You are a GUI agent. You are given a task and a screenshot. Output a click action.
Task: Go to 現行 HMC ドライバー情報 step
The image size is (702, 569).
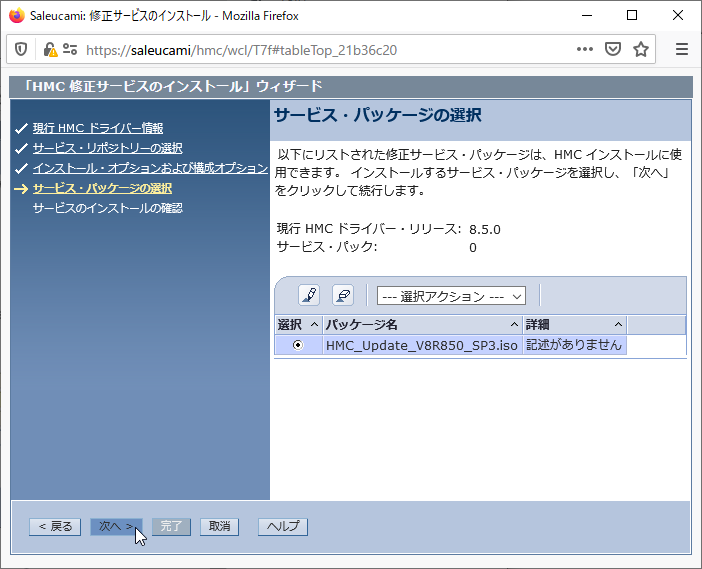(x=97, y=128)
